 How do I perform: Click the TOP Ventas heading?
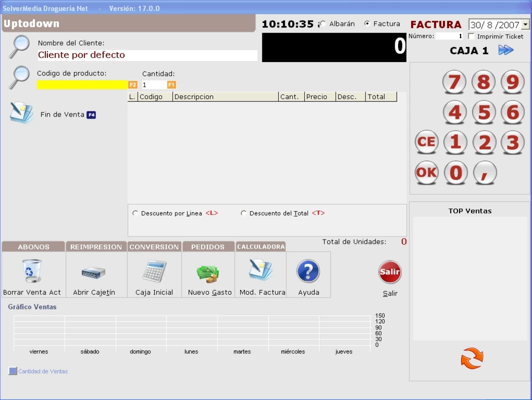click(x=470, y=211)
